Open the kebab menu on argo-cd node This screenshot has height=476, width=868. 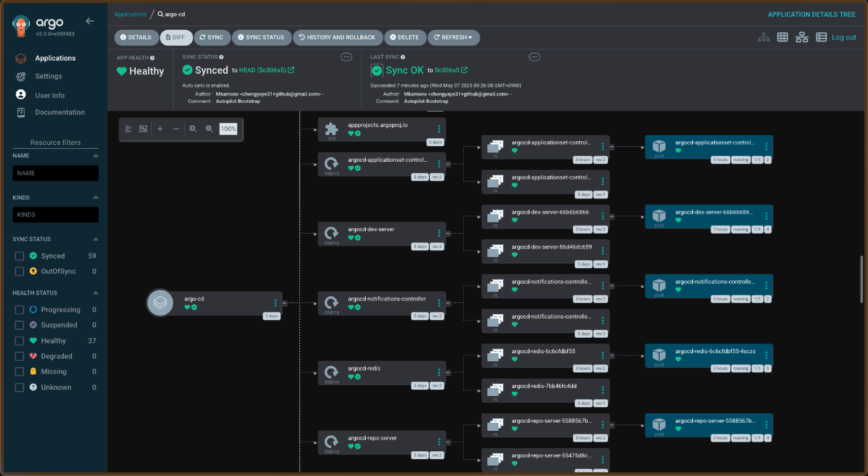pyautogui.click(x=275, y=303)
